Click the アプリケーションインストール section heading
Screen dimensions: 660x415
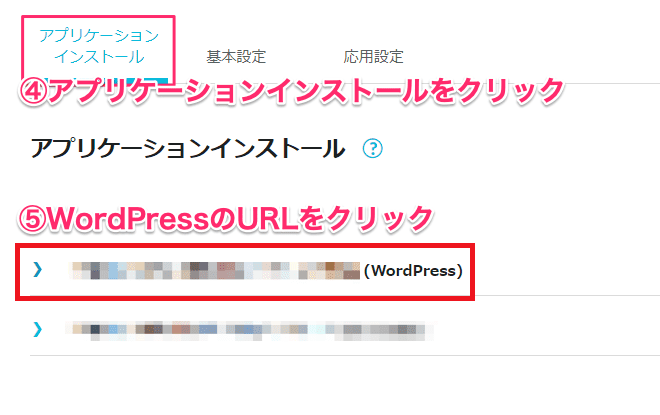pos(188,149)
